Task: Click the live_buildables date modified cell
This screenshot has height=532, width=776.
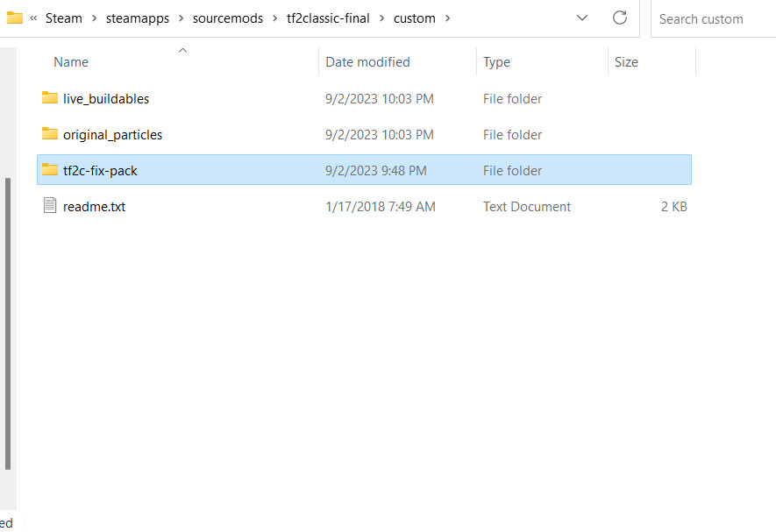Action: coord(379,99)
